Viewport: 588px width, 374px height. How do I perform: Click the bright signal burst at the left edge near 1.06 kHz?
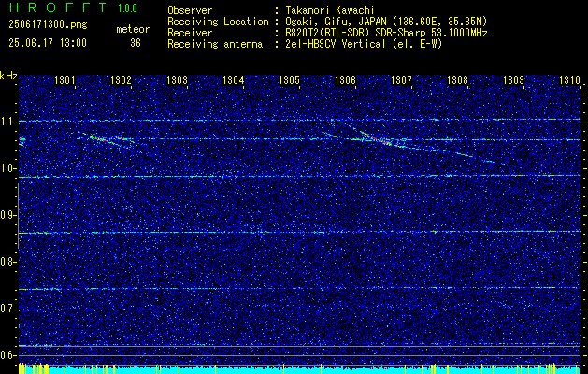pyautogui.click(x=22, y=139)
